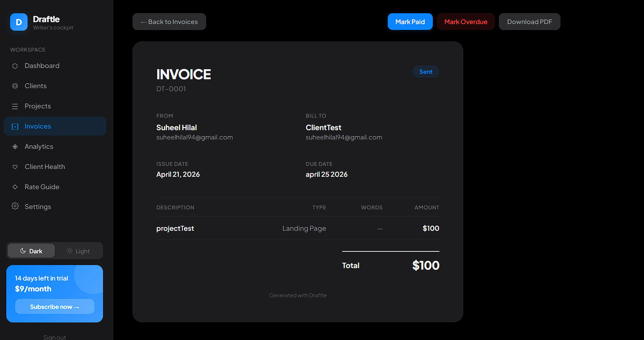Viewport: 644px width, 340px height.
Task: Mark the invoice as overdue
Action: pos(465,22)
